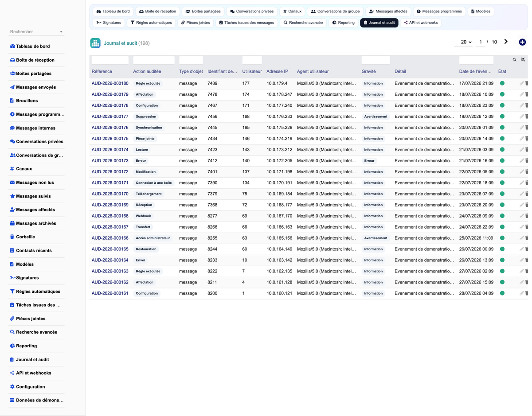The image size is (532, 416).
Task: Delete row AUD-2026-000161 with trash icon
Action: 527,293
